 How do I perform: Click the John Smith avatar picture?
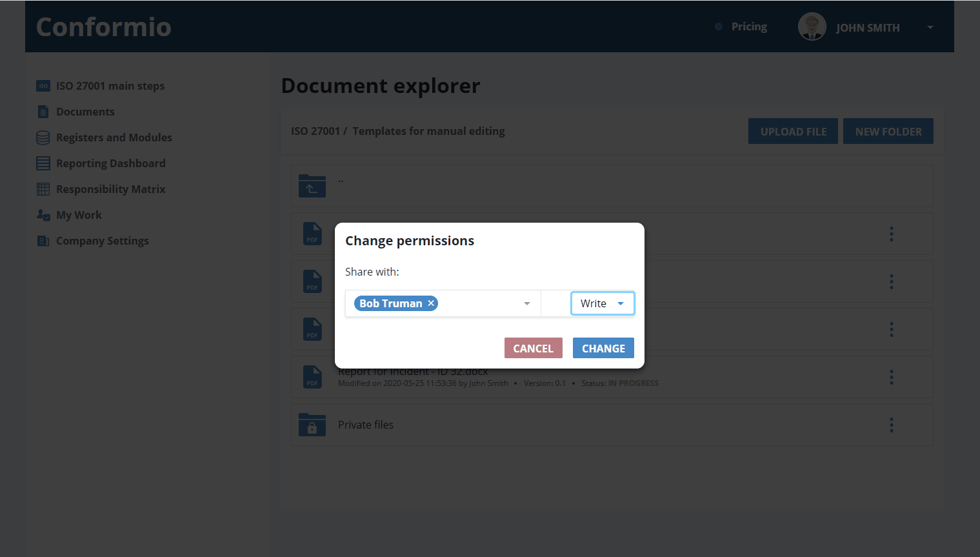[812, 26]
